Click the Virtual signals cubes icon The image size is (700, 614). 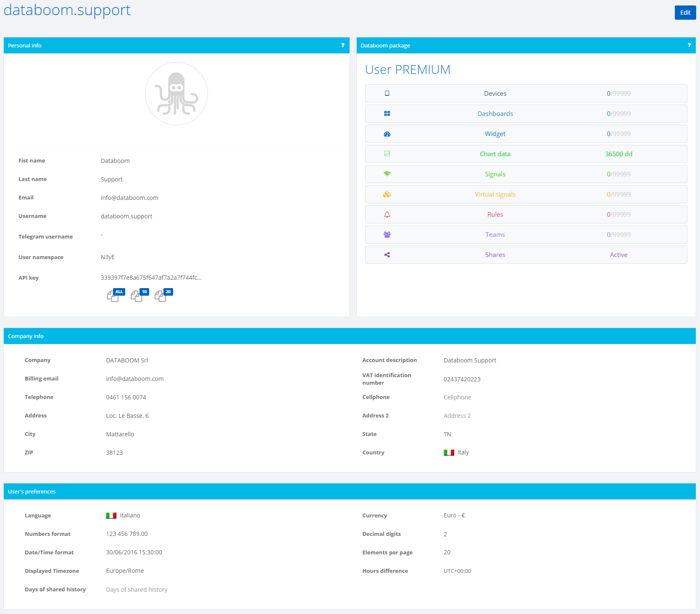tap(387, 194)
